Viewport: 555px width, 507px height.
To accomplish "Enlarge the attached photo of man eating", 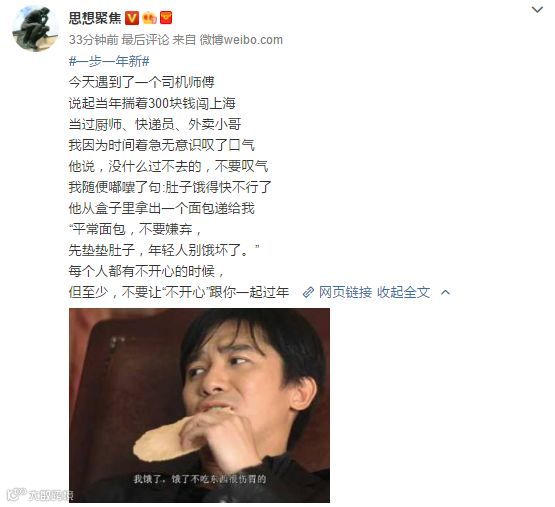I will click(x=199, y=405).
